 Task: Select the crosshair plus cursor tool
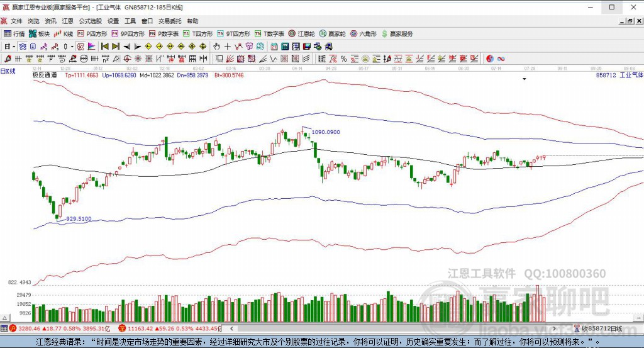[x=227, y=47]
